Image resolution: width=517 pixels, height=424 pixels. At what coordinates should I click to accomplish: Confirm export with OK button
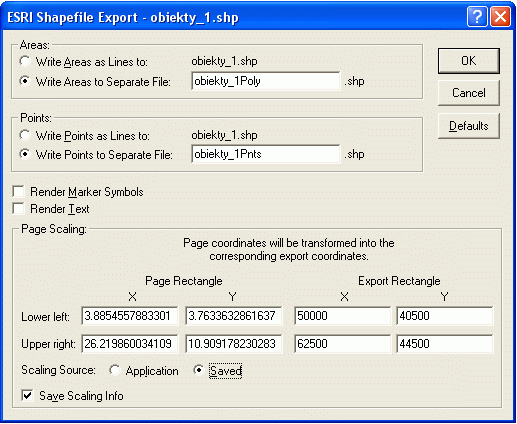[x=469, y=61]
